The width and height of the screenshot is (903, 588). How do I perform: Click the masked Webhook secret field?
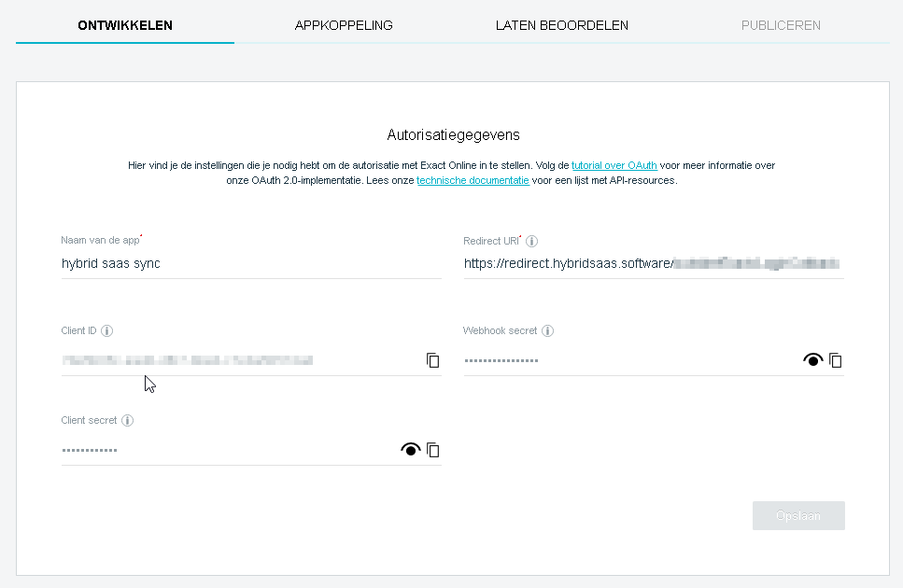(626, 360)
